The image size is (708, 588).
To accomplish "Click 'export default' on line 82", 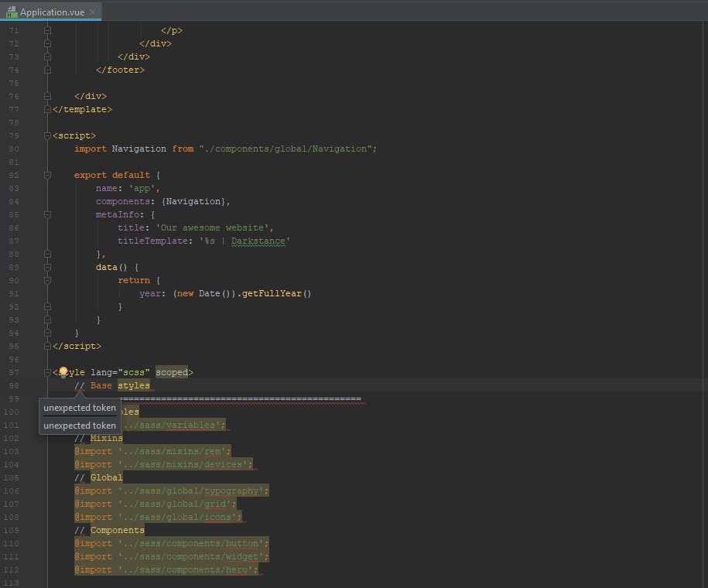I will coord(112,175).
